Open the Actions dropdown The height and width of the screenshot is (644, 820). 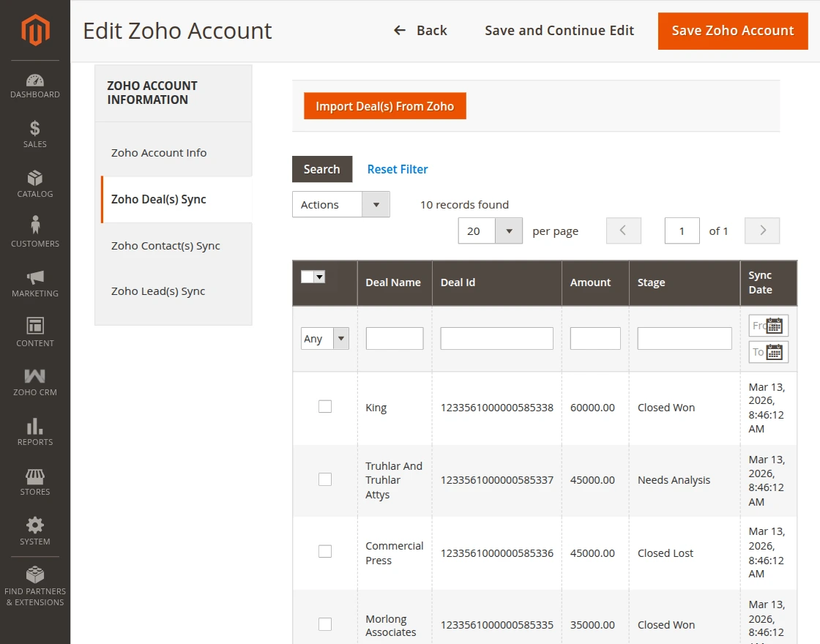[x=341, y=204]
